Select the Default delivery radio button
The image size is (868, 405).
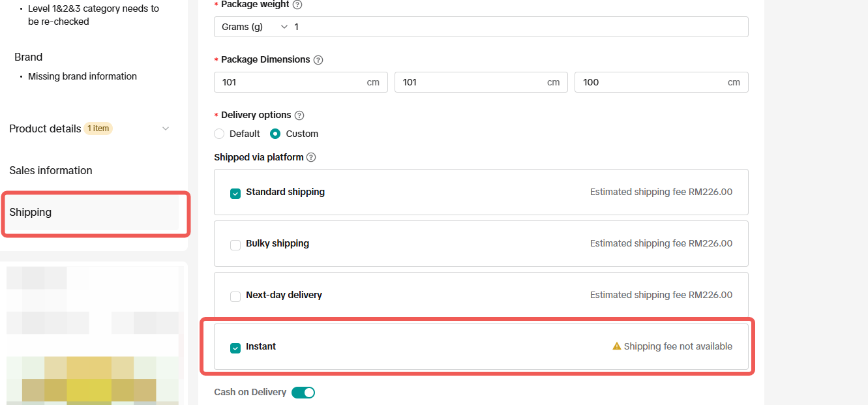tap(219, 134)
